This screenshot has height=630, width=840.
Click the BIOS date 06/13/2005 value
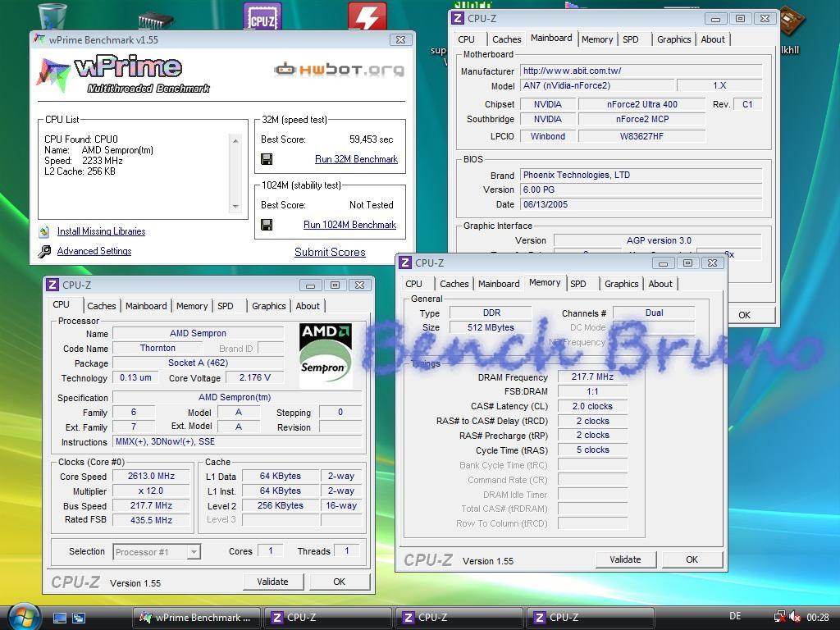[x=641, y=204]
